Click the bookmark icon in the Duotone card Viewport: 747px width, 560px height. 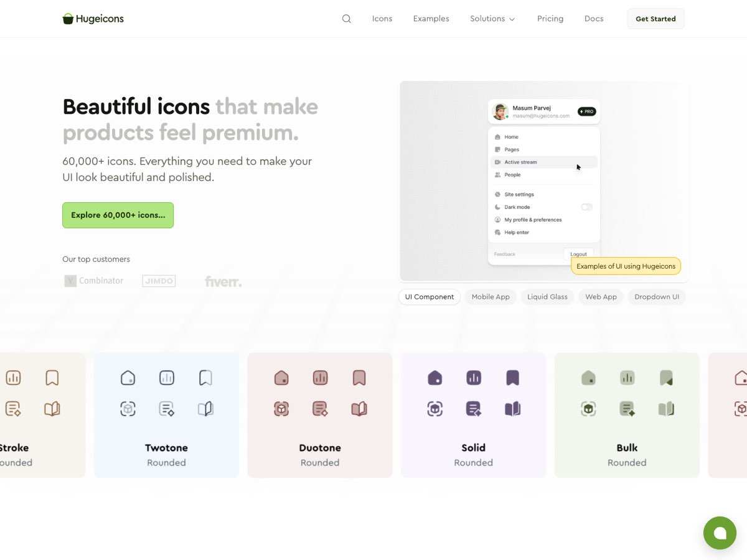(359, 378)
